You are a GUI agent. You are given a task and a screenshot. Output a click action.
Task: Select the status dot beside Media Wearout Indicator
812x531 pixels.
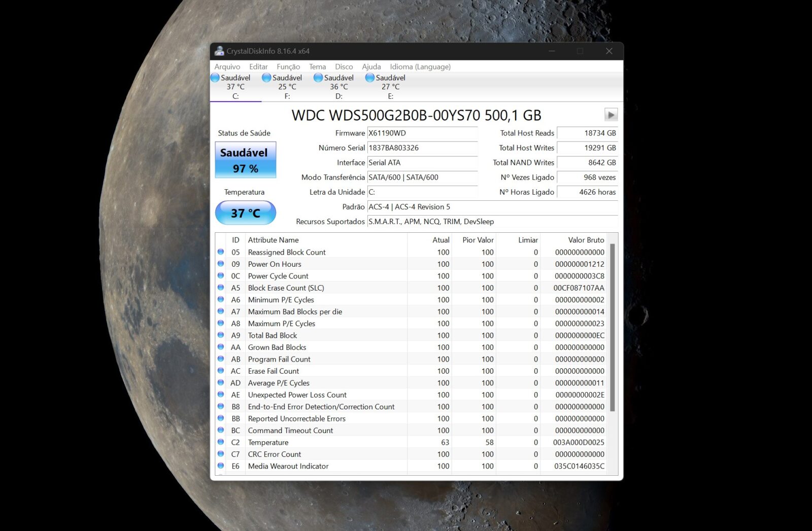221,466
